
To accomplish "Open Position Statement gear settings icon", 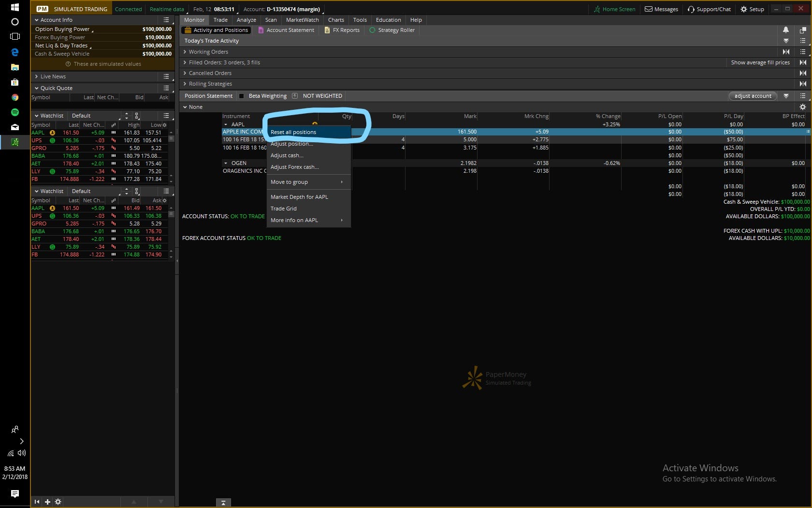I will (x=803, y=107).
